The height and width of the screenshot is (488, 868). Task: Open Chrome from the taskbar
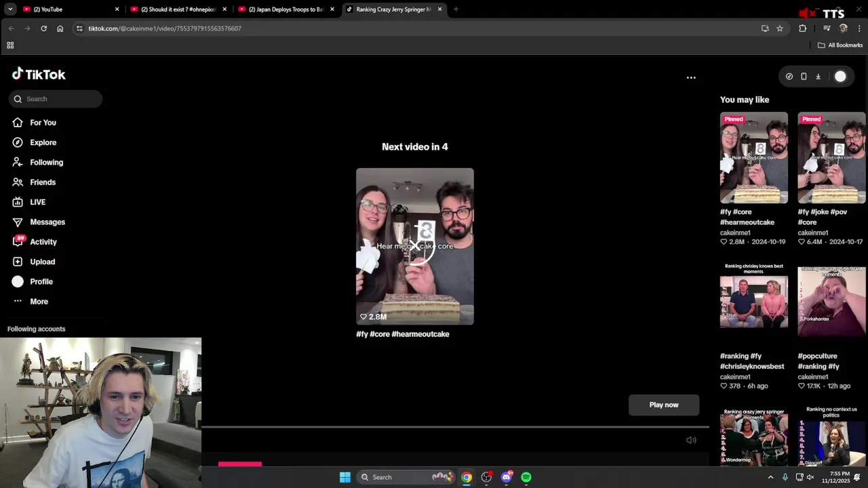(x=467, y=477)
